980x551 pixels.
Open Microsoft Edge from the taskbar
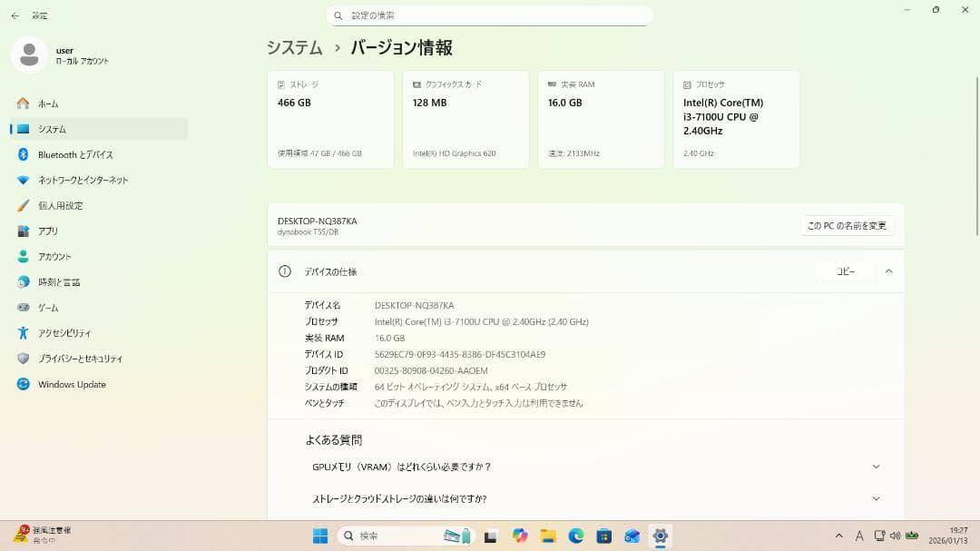click(574, 536)
